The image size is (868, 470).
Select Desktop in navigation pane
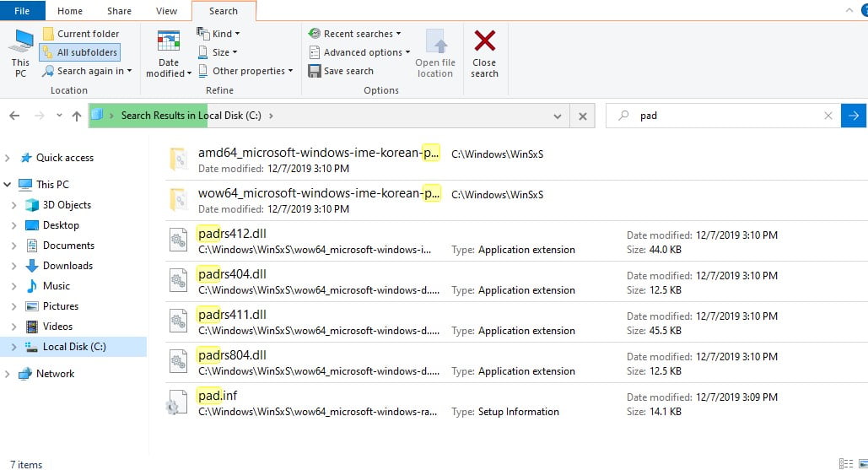click(61, 225)
